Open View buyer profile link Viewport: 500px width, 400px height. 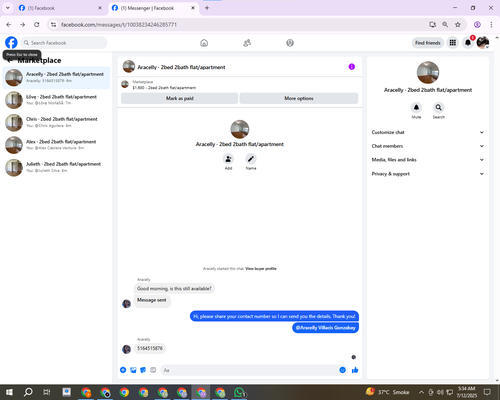coord(261,269)
